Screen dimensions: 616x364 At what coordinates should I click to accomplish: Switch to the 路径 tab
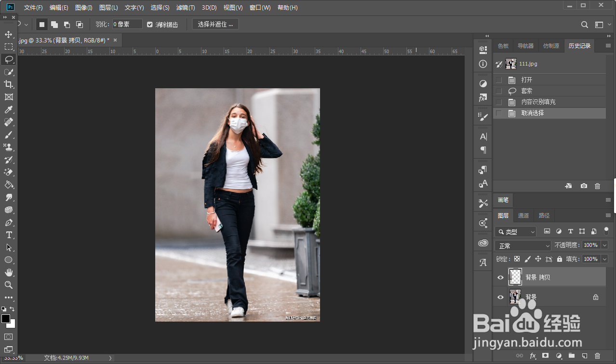544,216
